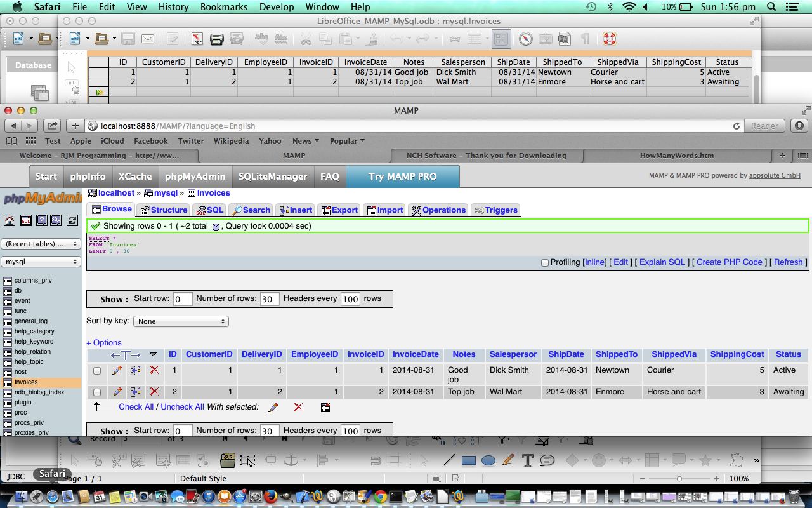The height and width of the screenshot is (508, 812).
Task: Click the 'Explain SQL' link
Action: [x=662, y=262]
